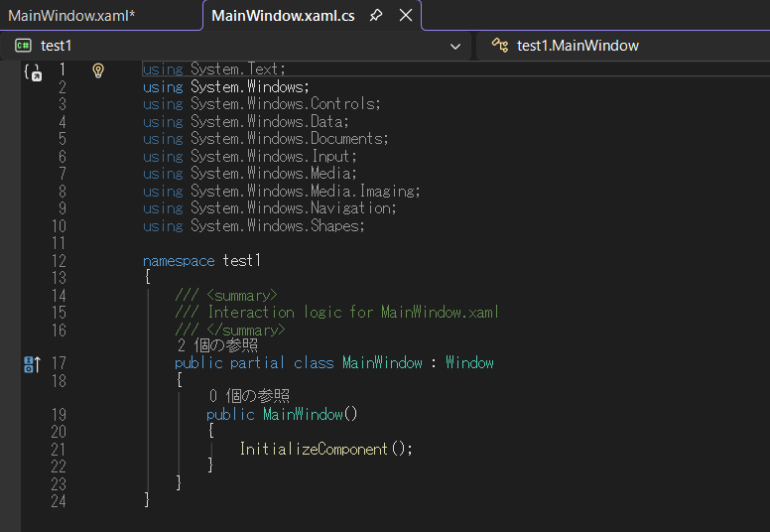Click the MainWindow class name on line 17
This screenshot has width=770, height=532.
382,363
